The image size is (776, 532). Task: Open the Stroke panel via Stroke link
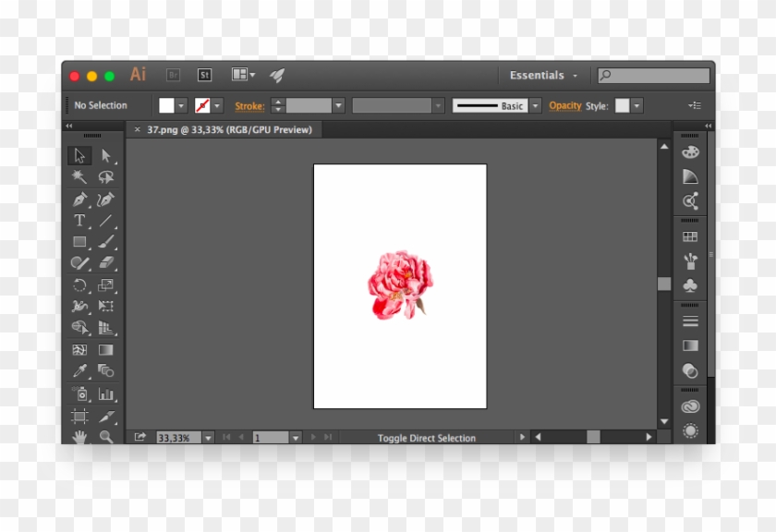point(248,105)
